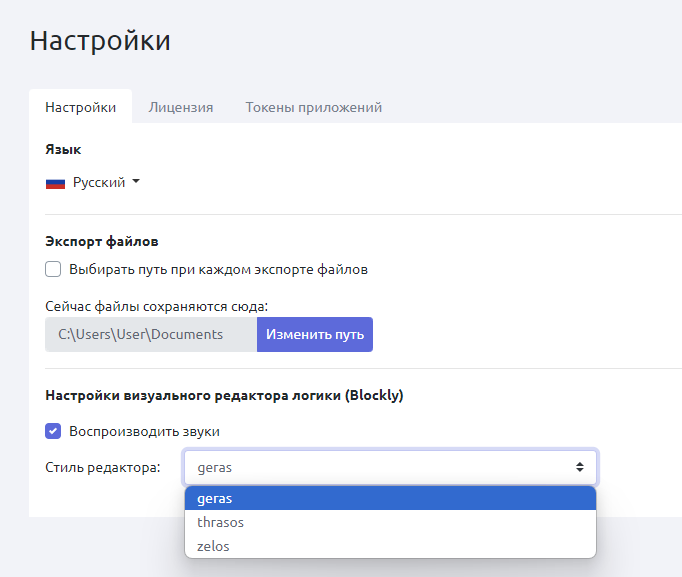Switch to the Настройки tab
Image resolution: width=682 pixels, height=577 pixels.
point(80,107)
